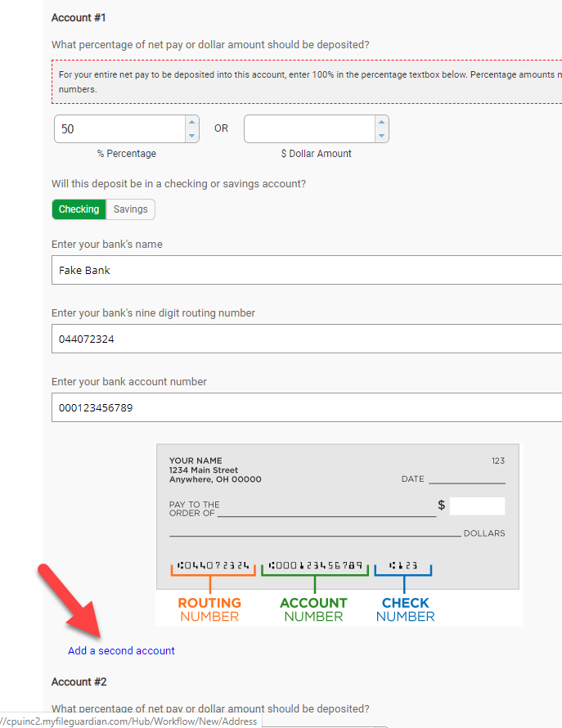Screen dimensions: 562x728
Task: Click the percentage decrement down arrow
Action: (192, 135)
